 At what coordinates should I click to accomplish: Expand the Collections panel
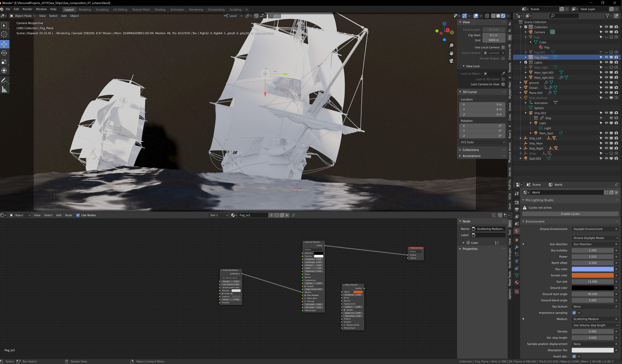[x=470, y=150]
